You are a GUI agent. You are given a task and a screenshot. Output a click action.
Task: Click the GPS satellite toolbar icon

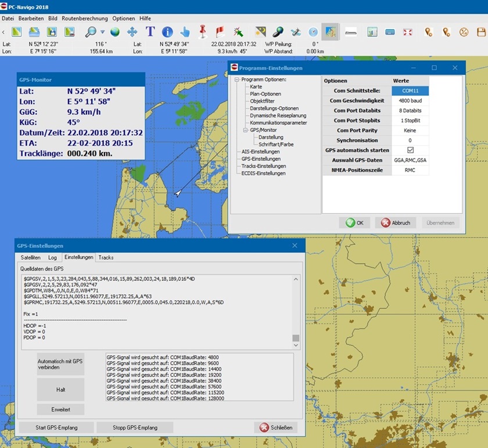296,32
